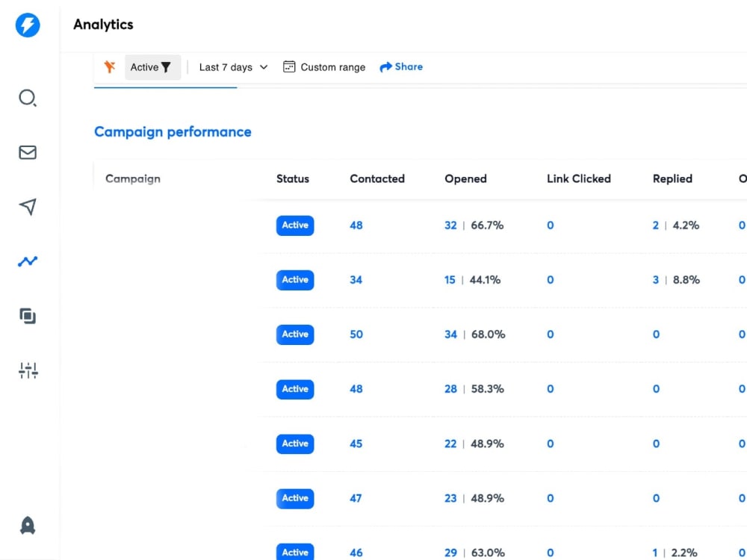The width and height of the screenshot is (747, 560).
Task: Open the mail envelope icon in sidebar
Action: click(x=28, y=152)
